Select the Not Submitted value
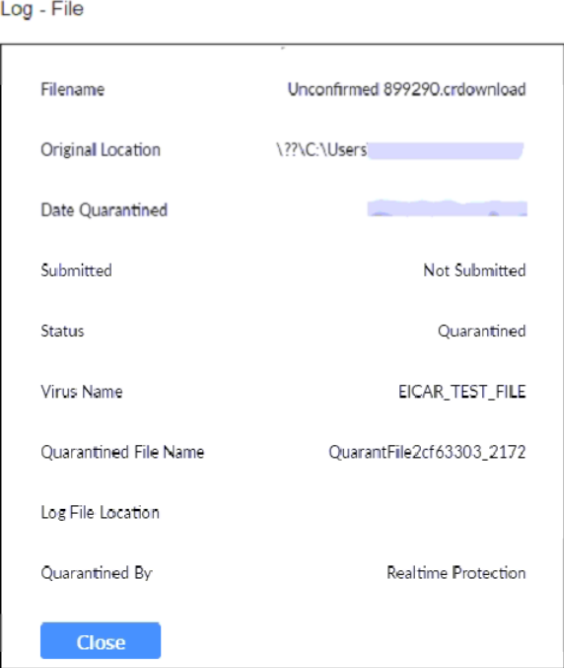 475,271
